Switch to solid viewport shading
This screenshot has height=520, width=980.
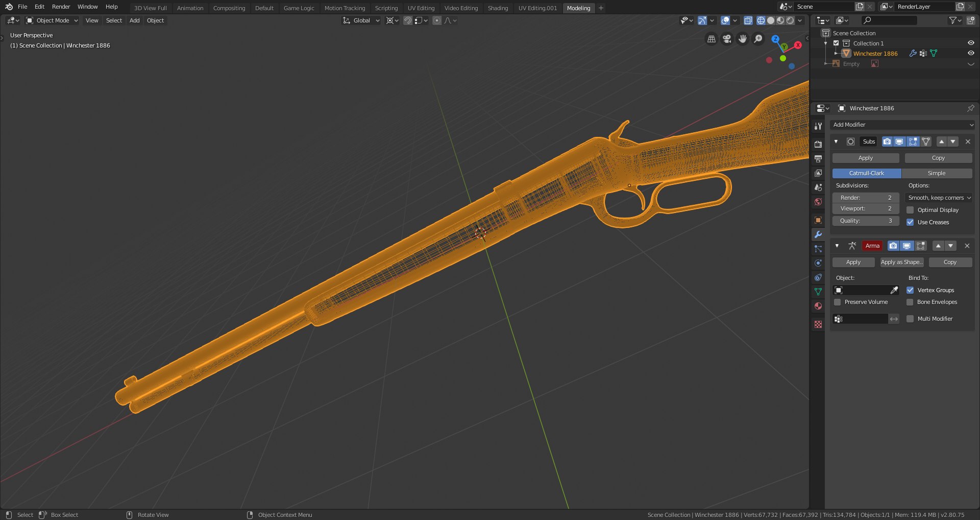pyautogui.click(x=771, y=20)
